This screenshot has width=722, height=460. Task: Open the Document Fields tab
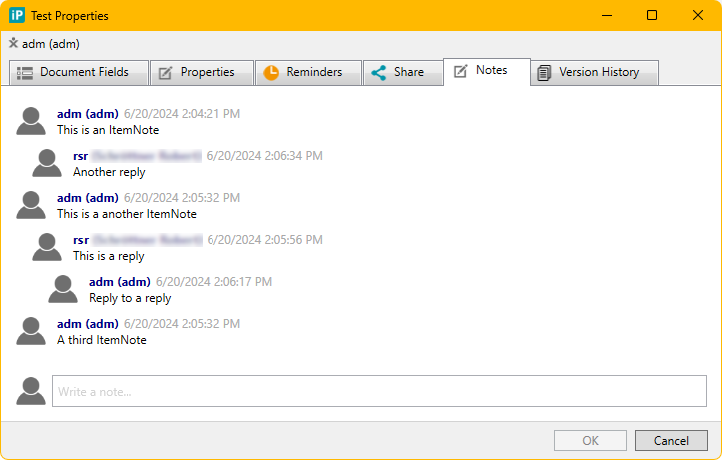(79, 72)
